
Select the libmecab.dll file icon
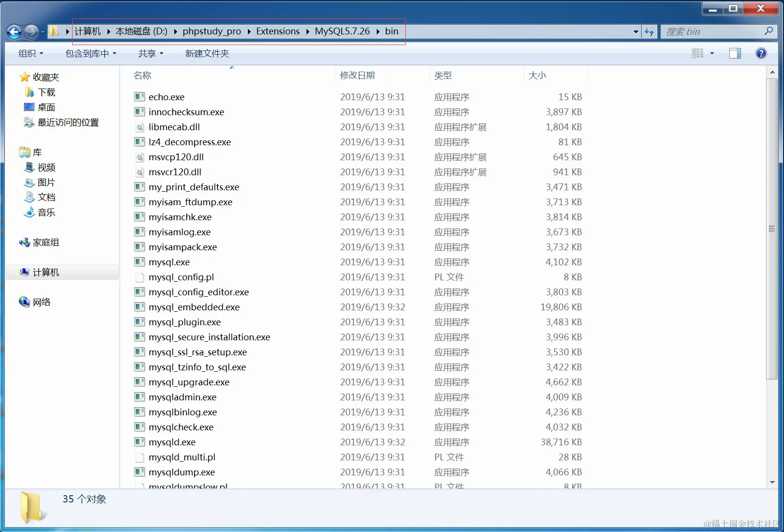pyautogui.click(x=139, y=127)
